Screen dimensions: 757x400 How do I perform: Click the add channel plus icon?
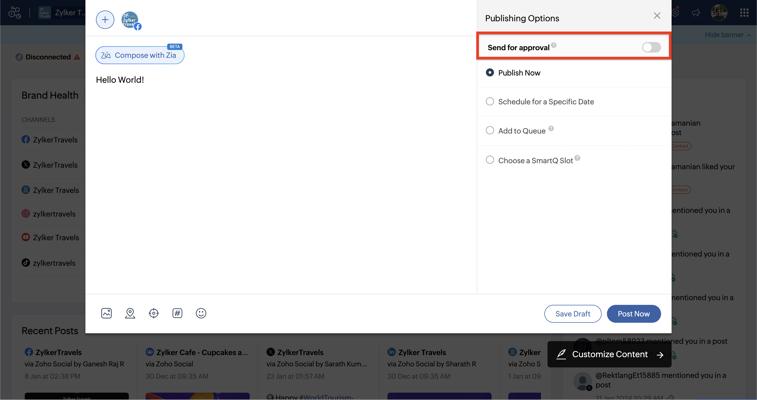click(x=105, y=20)
